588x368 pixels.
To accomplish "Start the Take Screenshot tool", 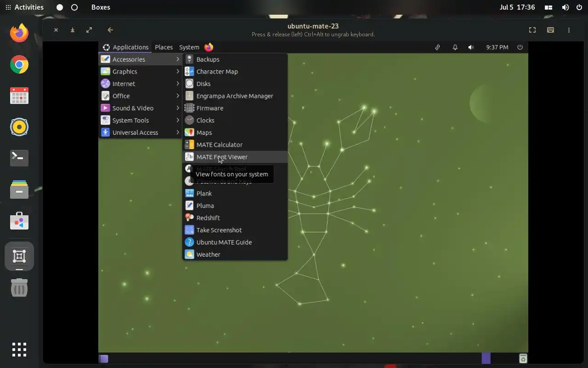I will (235, 230).
